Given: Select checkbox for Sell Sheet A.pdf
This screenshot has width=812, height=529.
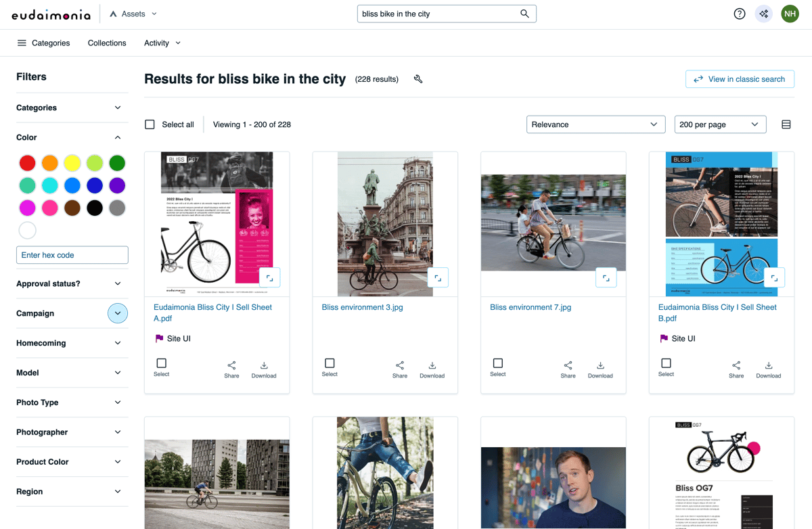Looking at the screenshot, I should (161, 363).
